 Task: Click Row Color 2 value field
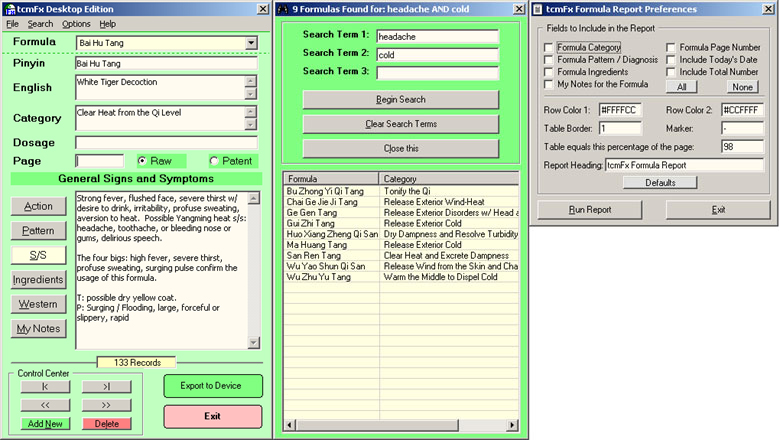tap(742, 110)
